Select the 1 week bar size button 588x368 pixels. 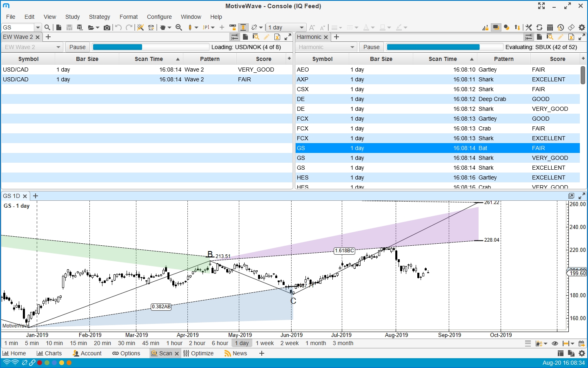[x=265, y=343]
